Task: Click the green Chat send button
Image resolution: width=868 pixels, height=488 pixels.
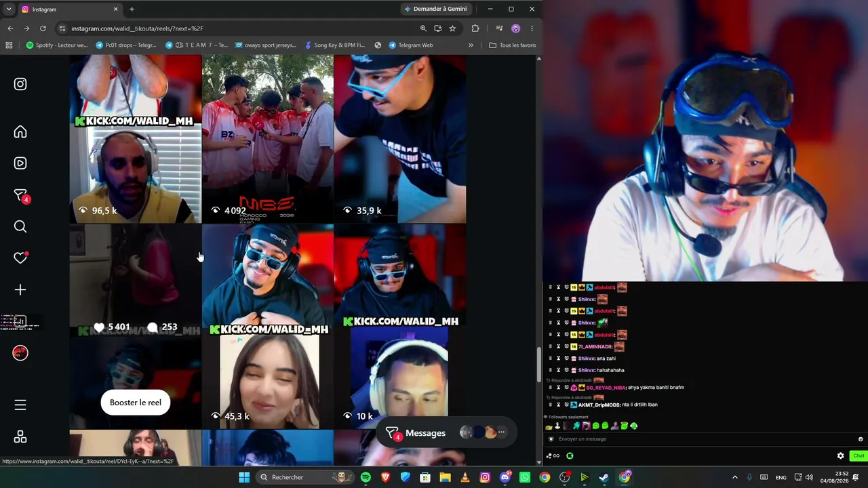Action: click(x=859, y=456)
